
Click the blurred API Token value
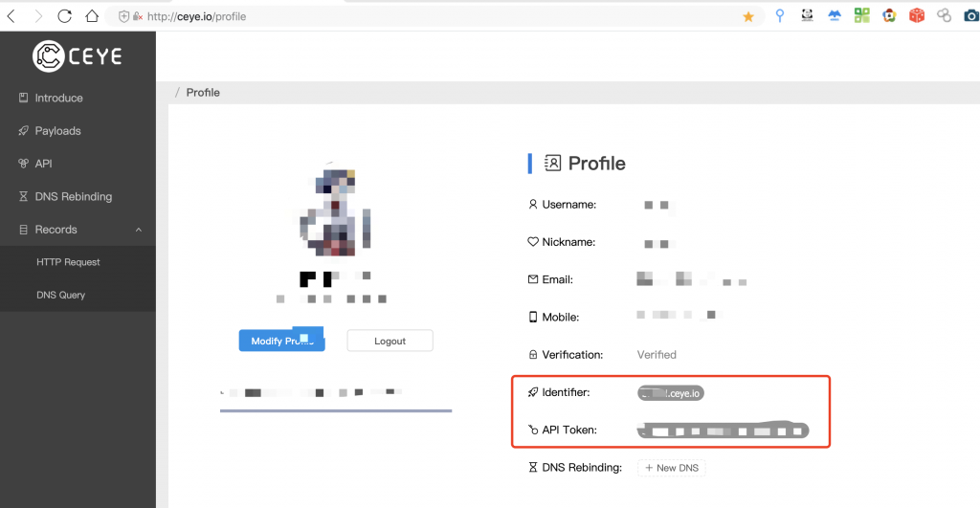pos(724,430)
